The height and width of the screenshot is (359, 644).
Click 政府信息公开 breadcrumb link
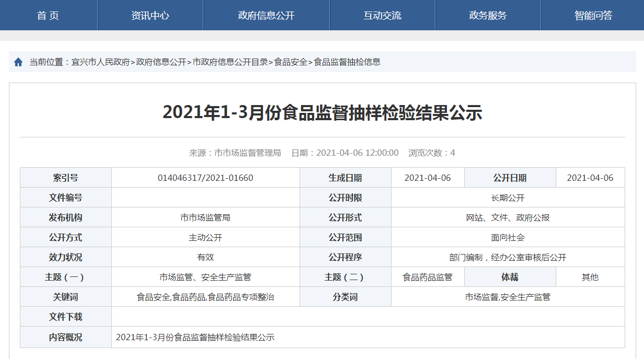(x=161, y=62)
